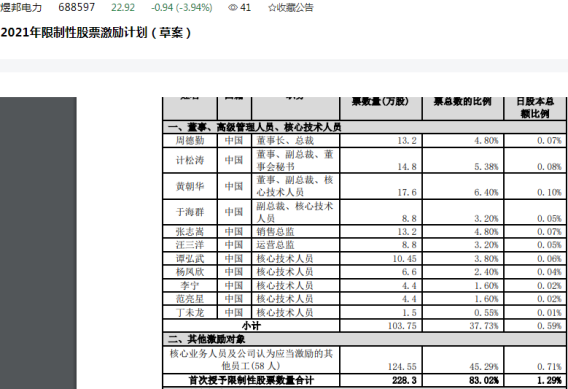This screenshot has width=568, height=389.
Task: Select 张志嵩 销售总监 cell
Action: click(x=295, y=231)
